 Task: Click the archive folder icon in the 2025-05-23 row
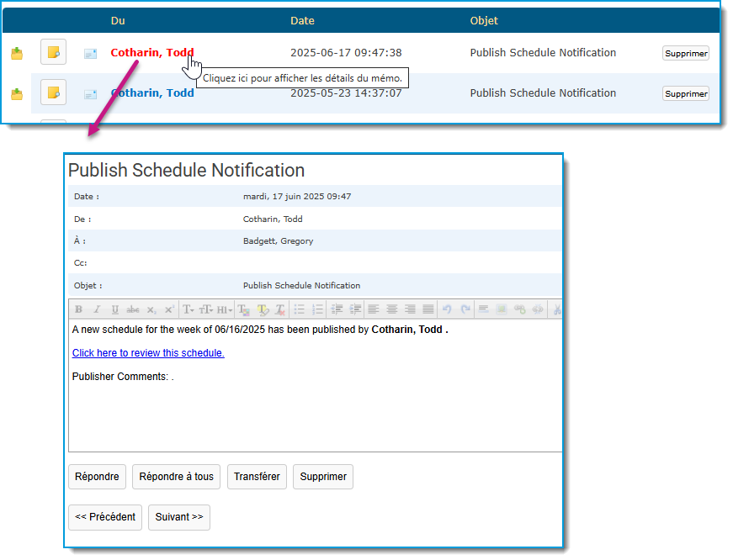pos(17,94)
